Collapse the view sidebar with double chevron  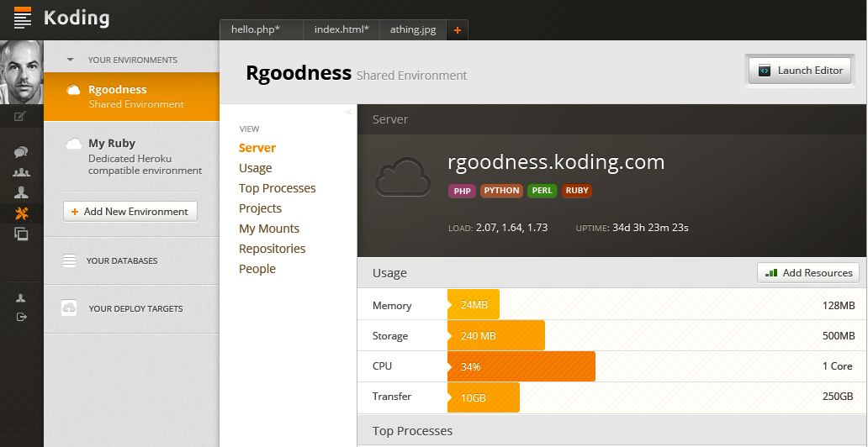348,113
